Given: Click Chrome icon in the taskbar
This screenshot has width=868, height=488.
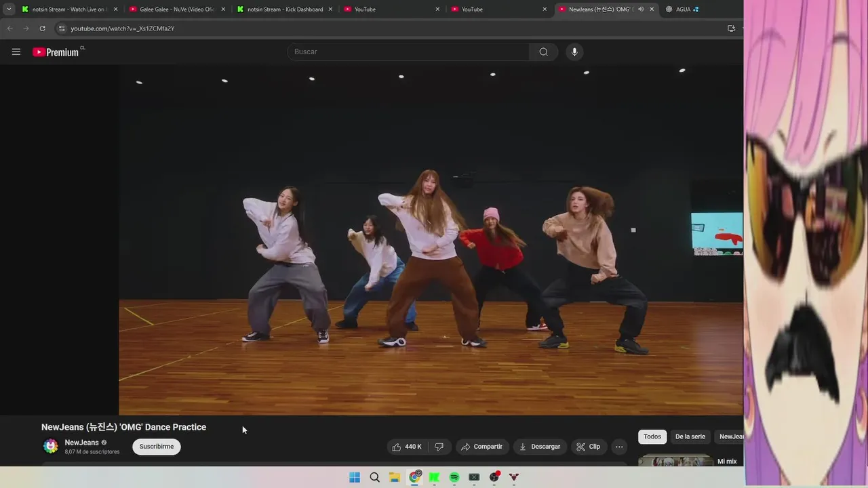Looking at the screenshot, I should coord(415,477).
